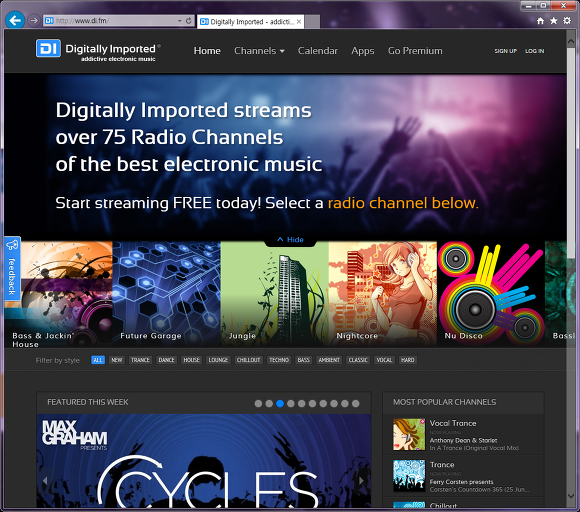Click Go Premium in the navigation
Viewport: 580px width, 512px height.
point(415,51)
